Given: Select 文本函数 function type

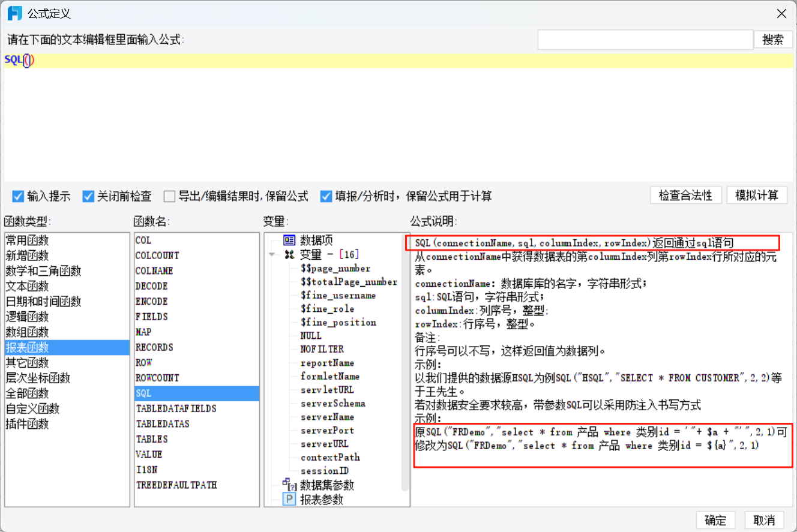Looking at the screenshot, I should click(67, 286).
